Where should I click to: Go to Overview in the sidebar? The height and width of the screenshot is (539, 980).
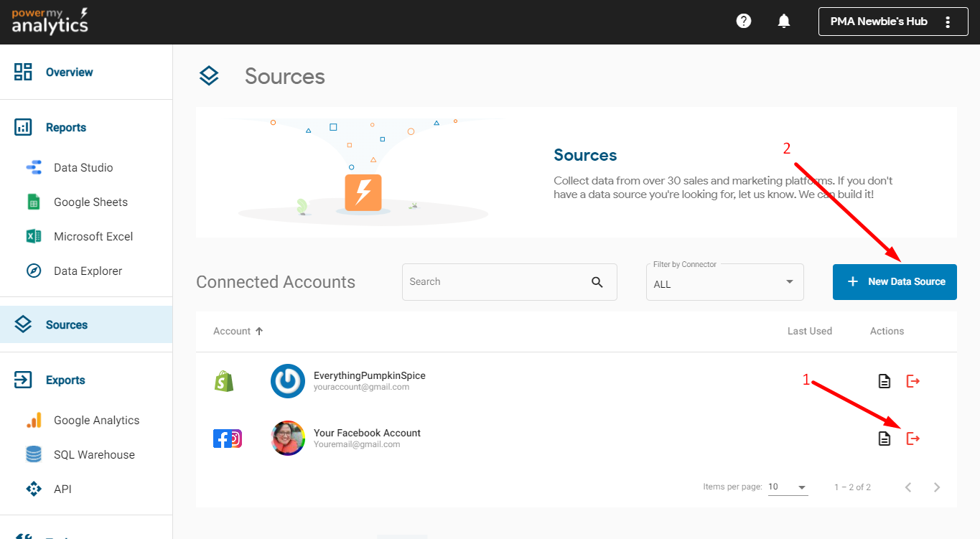coord(69,72)
